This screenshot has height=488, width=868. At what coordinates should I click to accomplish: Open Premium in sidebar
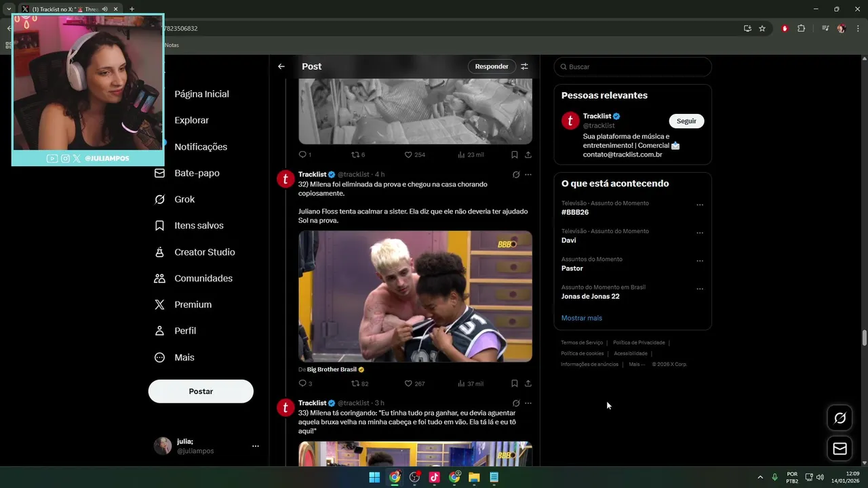(x=184, y=305)
